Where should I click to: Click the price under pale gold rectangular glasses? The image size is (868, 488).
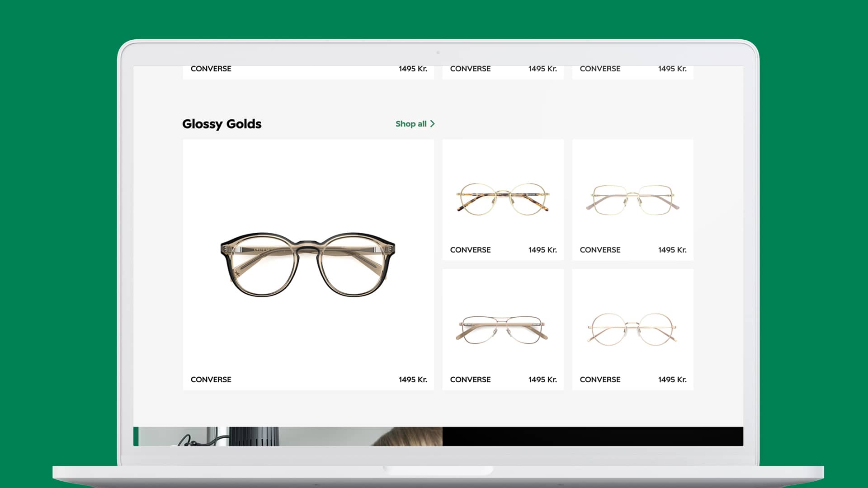pos(672,250)
